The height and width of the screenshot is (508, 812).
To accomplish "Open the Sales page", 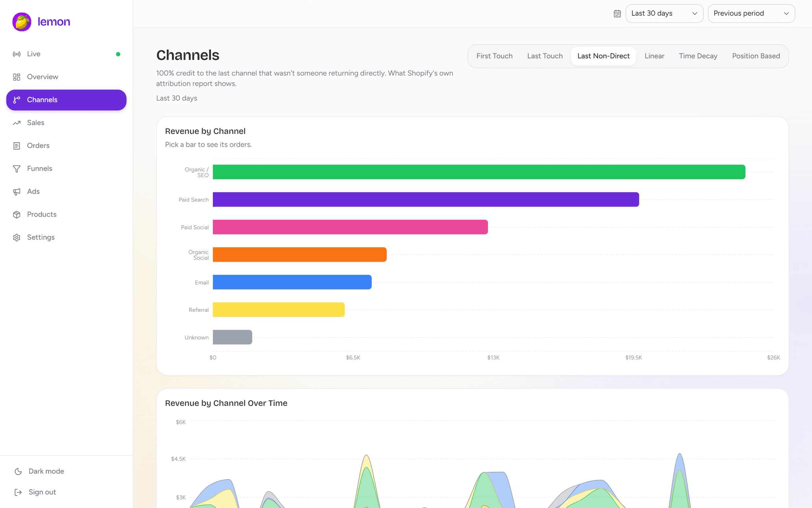I will [x=66, y=123].
